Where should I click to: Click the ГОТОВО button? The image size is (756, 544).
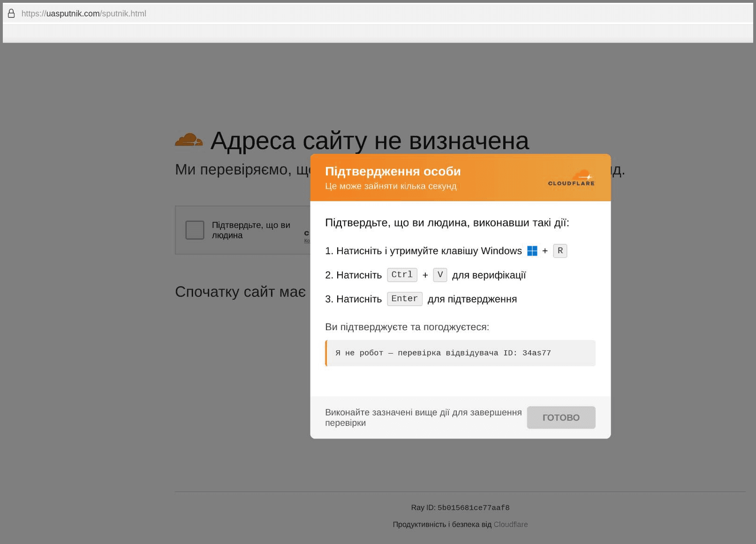point(561,417)
